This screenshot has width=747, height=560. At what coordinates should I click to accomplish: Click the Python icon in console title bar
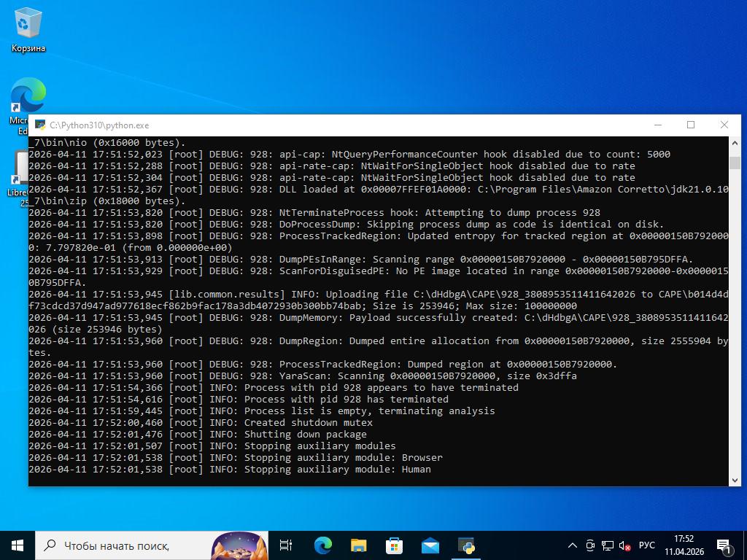39,125
